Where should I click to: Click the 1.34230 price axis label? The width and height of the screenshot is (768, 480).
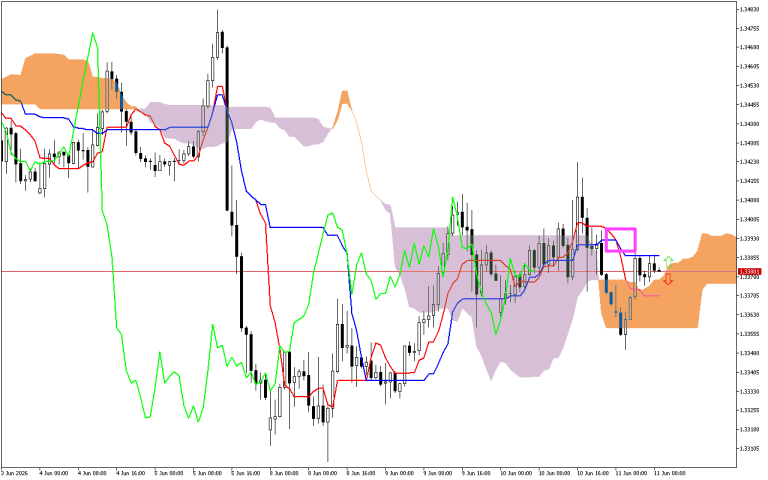click(750, 162)
